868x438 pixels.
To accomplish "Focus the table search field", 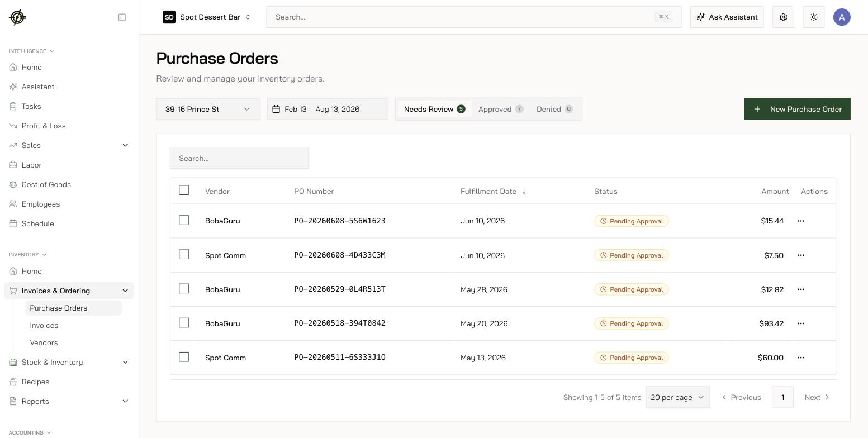I will tap(239, 158).
